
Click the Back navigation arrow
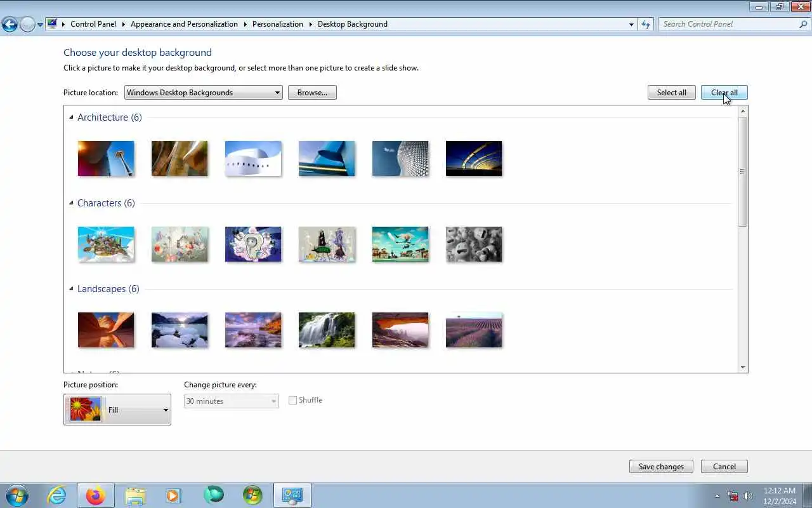pyautogui.click(x=10, y=25)
